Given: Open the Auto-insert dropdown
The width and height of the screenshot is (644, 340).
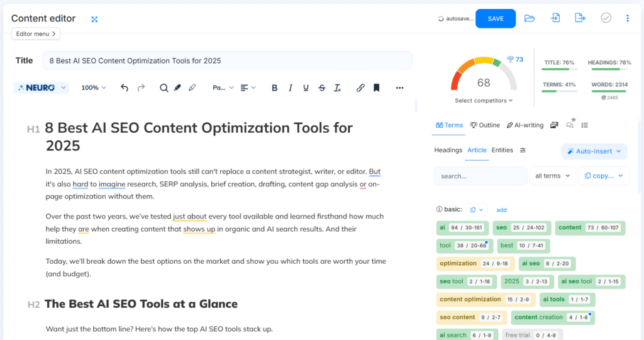Looking at the screenshot, I should (x=594, y=152).
